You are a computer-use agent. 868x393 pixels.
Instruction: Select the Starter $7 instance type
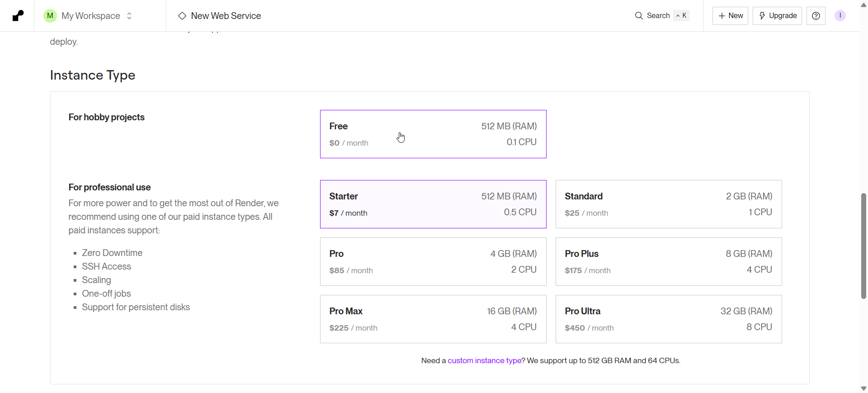(433, 204)
